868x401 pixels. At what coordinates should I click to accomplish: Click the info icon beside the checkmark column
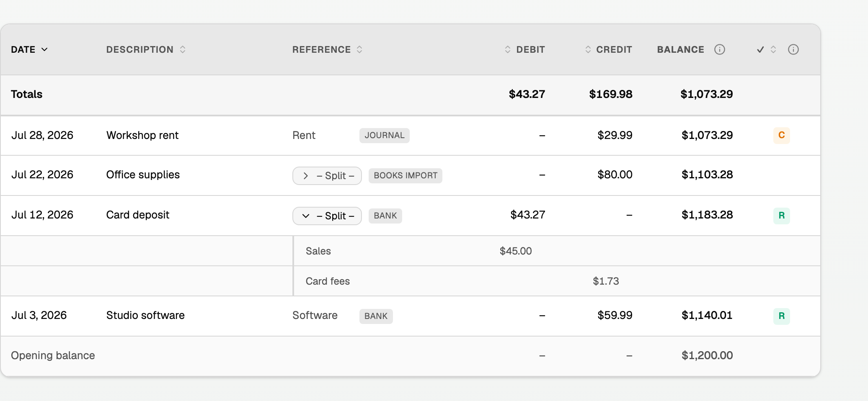793,49
